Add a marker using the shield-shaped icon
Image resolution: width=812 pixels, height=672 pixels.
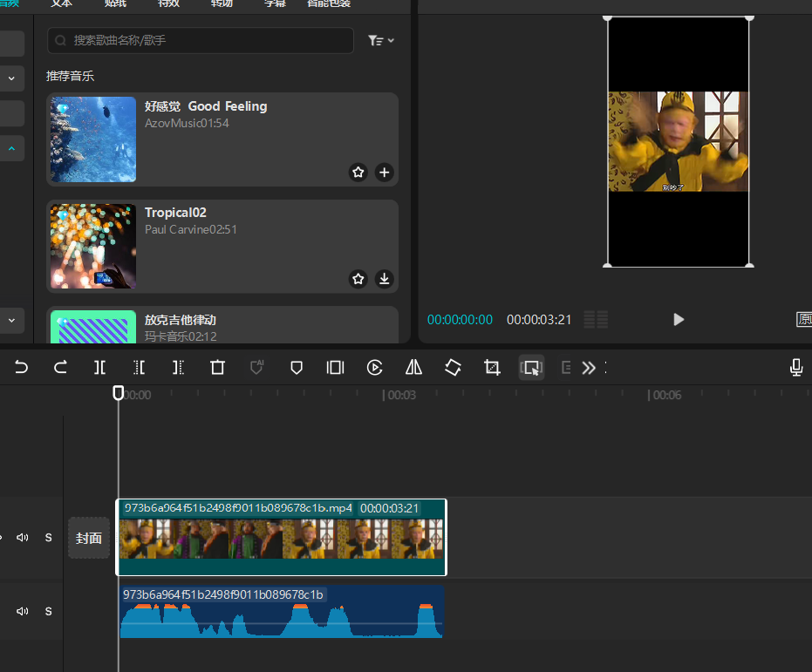point(296,368)
